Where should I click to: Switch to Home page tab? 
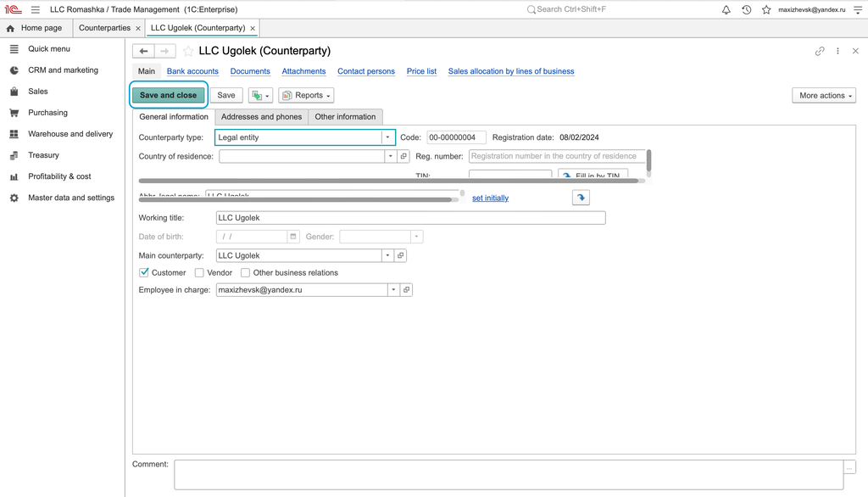[34, 28]
